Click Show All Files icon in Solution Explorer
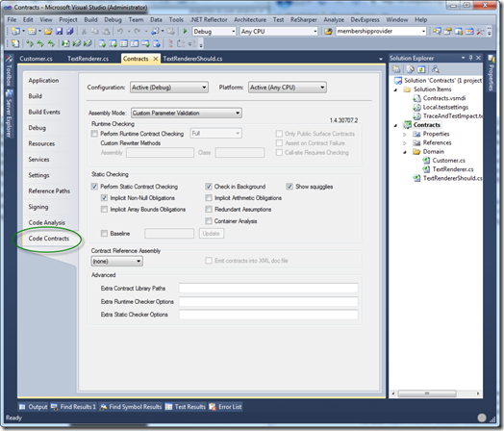Viewport: 504px width, 431px height. click(410, 69)
